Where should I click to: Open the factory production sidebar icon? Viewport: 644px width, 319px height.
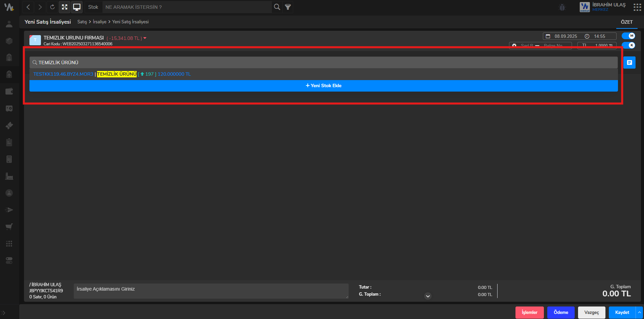pos(9,176)
